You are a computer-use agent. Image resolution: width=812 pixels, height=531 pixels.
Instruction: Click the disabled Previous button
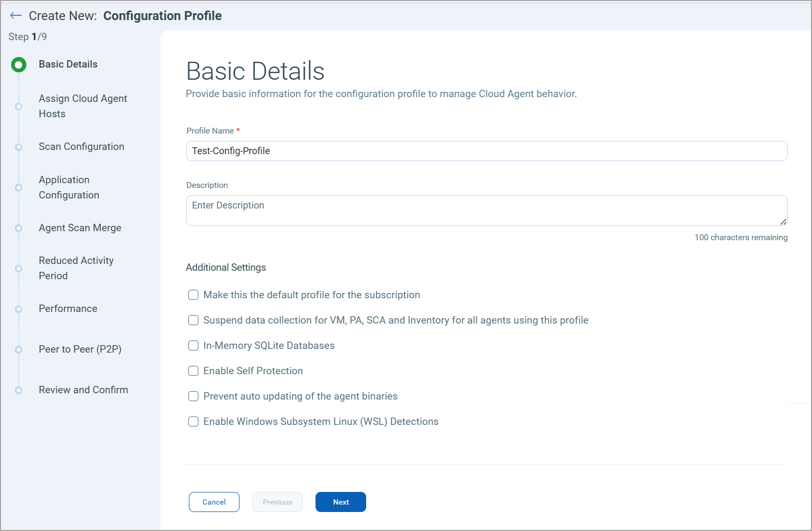(277, 502)
